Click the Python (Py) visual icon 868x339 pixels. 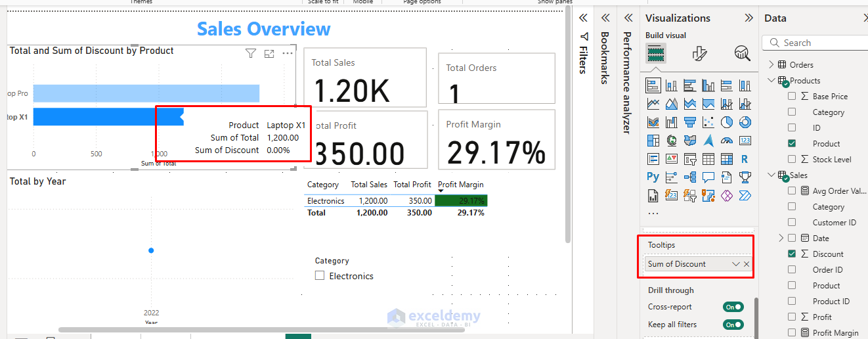click(653, 177)
